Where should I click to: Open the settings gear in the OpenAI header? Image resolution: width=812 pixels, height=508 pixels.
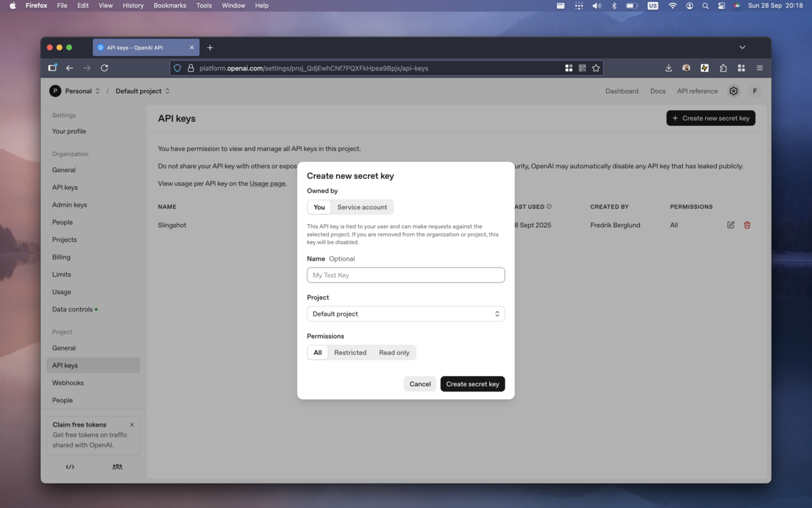733,90
